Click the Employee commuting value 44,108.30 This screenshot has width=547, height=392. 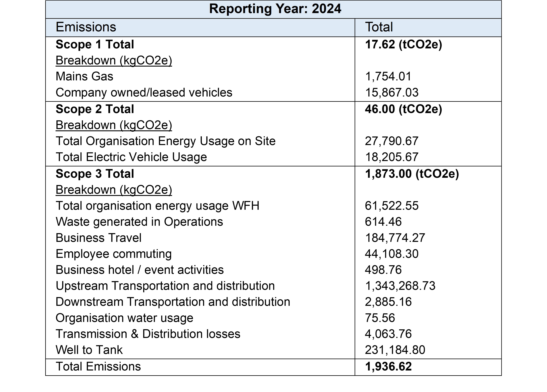click(x=391, y=254)
